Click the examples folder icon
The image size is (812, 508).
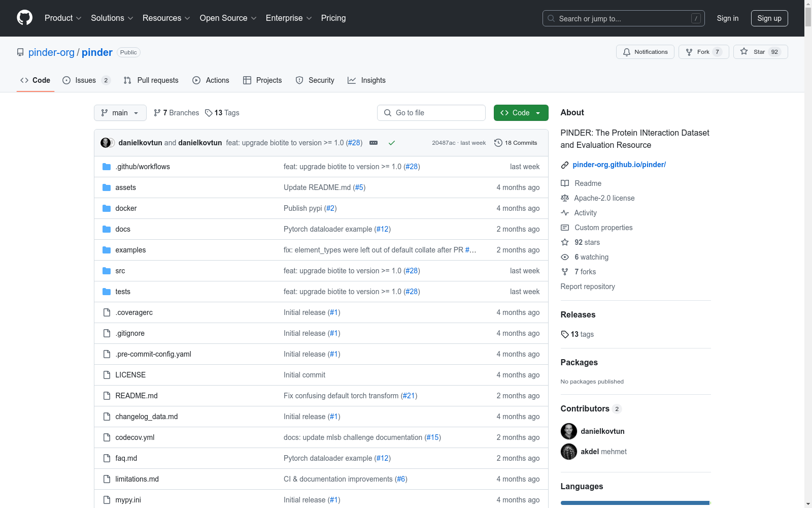[x=107, y=250]
